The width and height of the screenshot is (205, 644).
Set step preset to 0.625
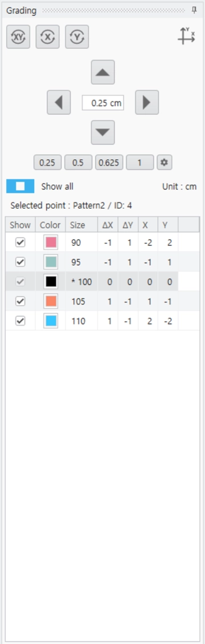point(109,163)
